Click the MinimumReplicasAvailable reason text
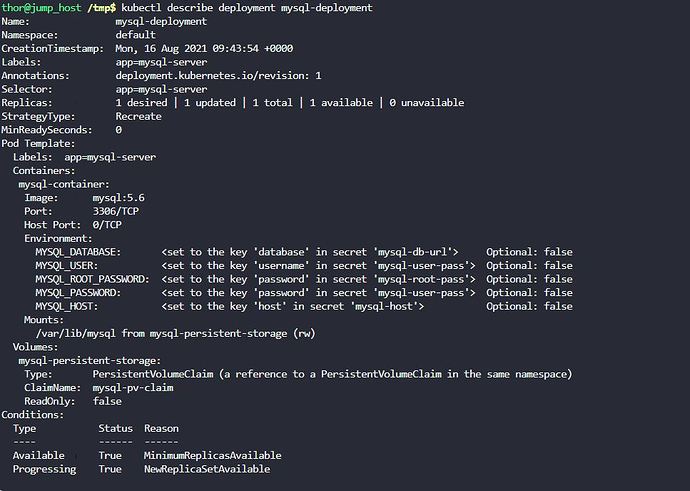 pos(213,455)
